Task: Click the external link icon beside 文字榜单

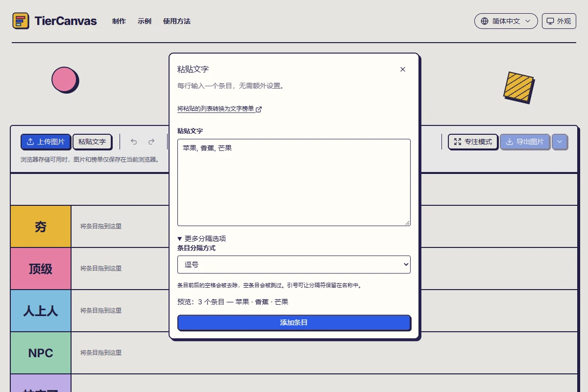Action: [x=259, y=109]
